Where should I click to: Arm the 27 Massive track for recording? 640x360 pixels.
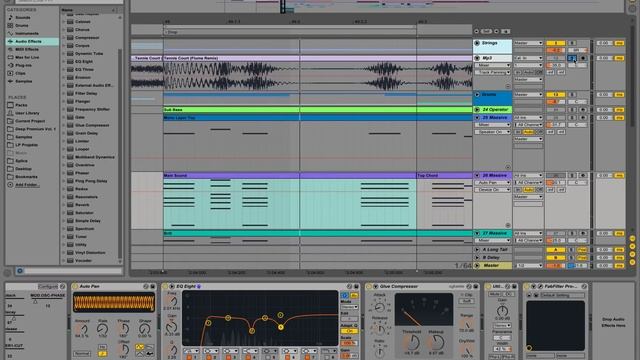583,233
